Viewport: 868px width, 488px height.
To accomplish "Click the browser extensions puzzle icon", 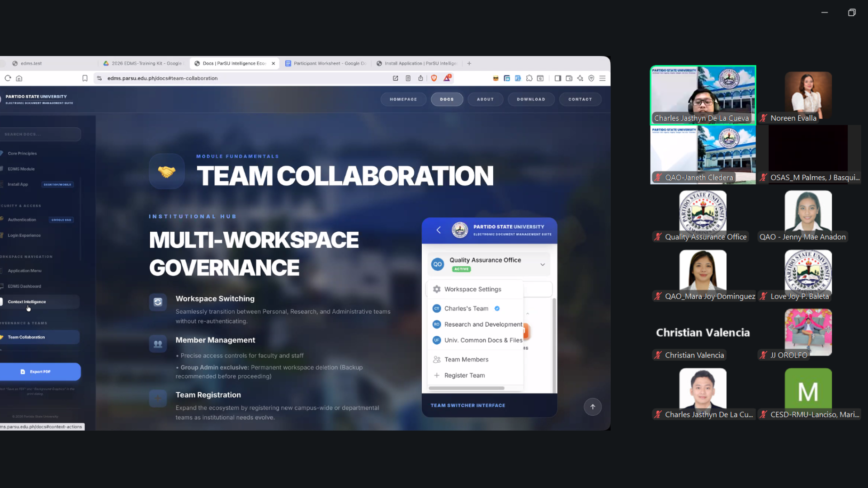I will tap(529, 78).
